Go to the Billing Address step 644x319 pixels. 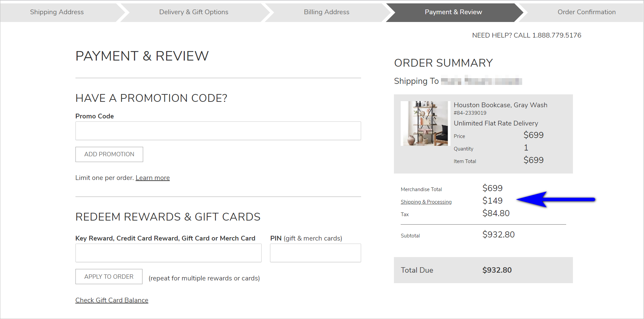point(326,12)
